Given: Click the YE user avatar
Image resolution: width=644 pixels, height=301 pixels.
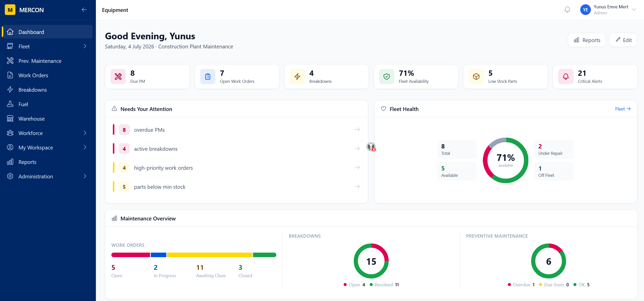Looking at the screenshot, I should point(585,10).
